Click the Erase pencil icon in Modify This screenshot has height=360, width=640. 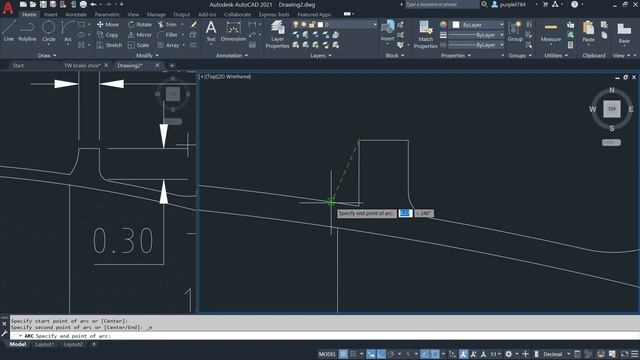coord(194,24)
